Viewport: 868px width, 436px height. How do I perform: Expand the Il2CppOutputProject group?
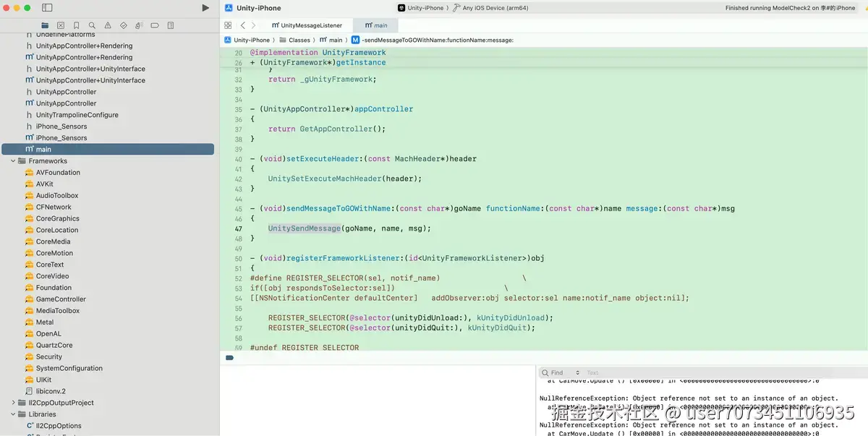pyautogui.click(x=13, y=403)
